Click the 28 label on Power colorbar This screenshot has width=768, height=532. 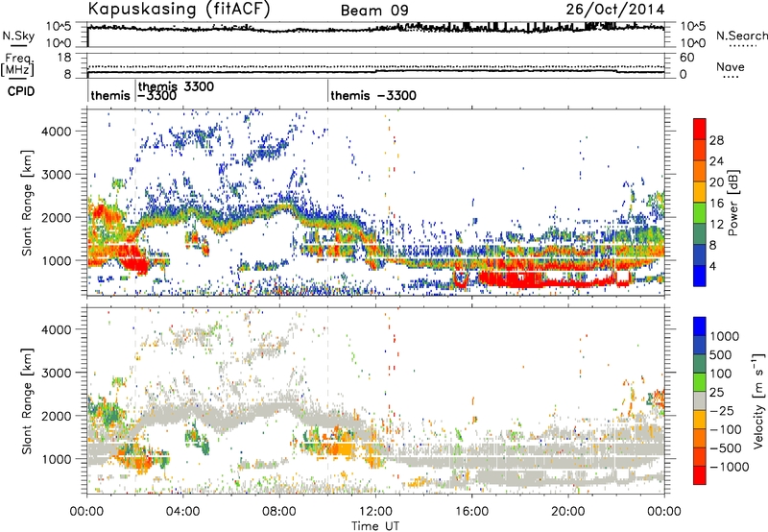click(x=716, y=140)
